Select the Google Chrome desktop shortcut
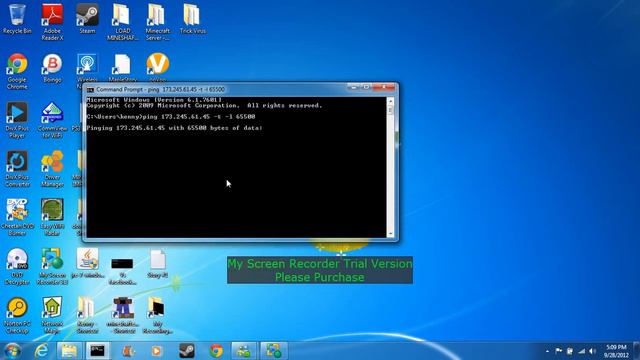 (17, 71)
